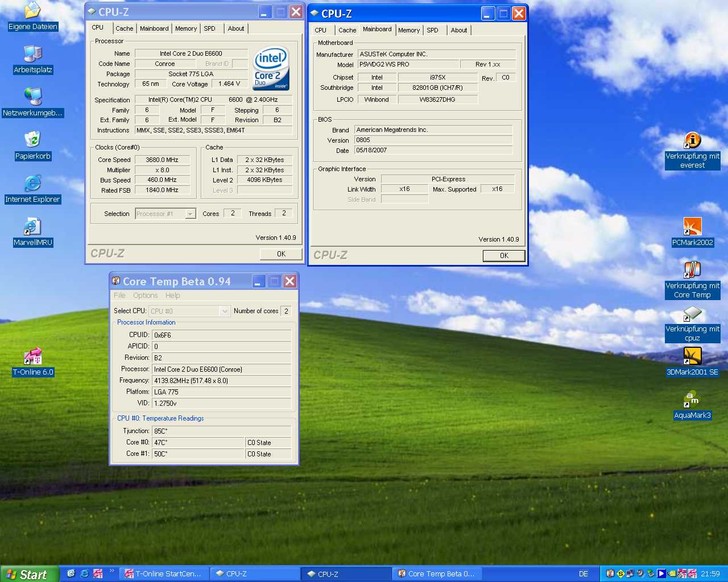This screenshot has width=728, height=582.
Task: Click the motherboard model P5WDG2 WS PRO
Action: pos(407,64)
